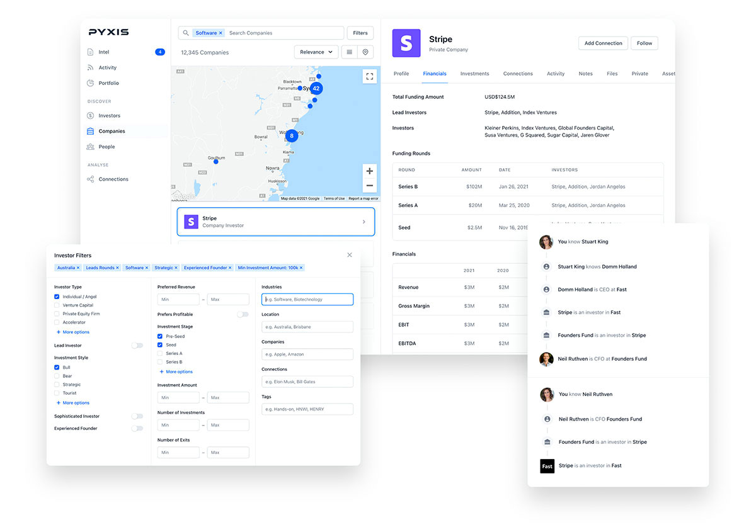Remove the Experienced Founder filter chip
This screenshot has height=532, width=756.
click(x=230, y=268)
